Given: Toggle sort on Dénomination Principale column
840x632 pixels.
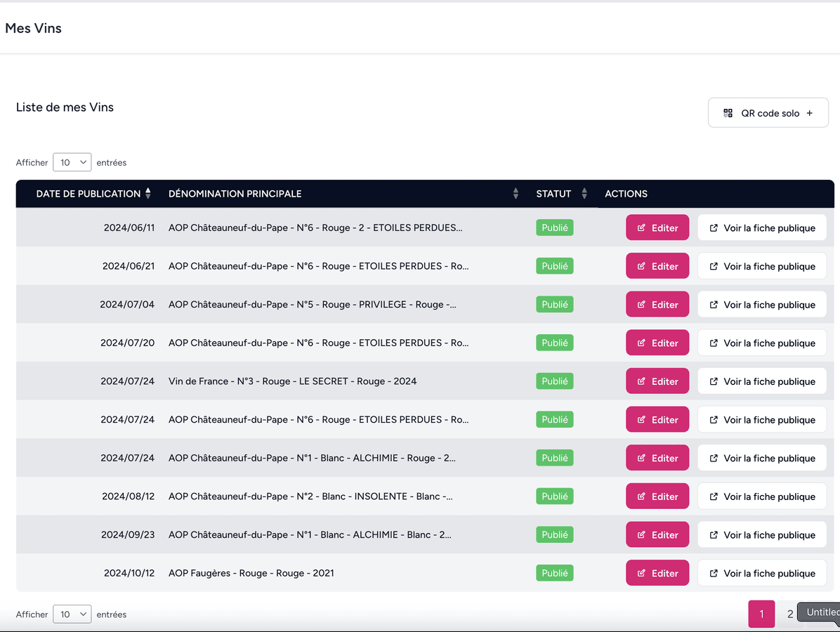Looking at the screenshot, I should click(x=516, y=193).
